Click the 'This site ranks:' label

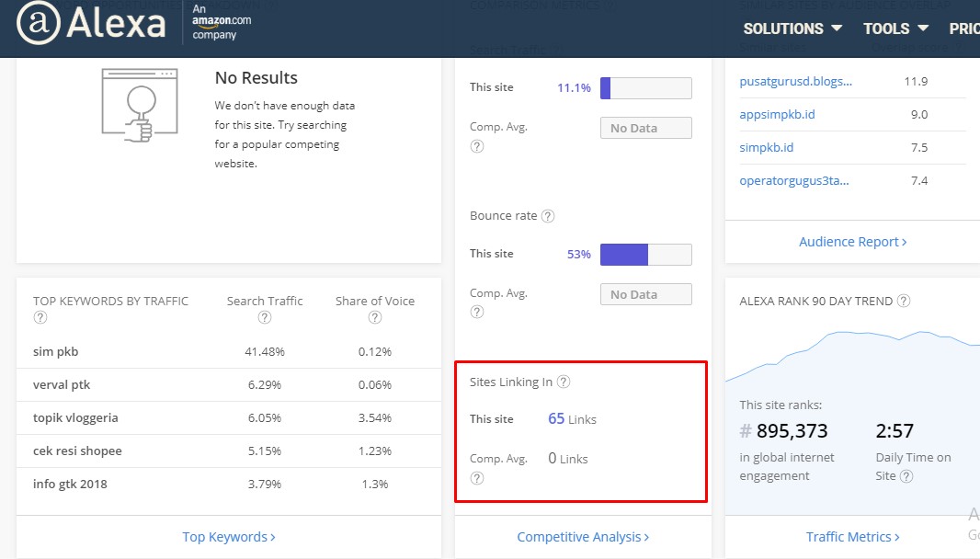pos(781,405)
